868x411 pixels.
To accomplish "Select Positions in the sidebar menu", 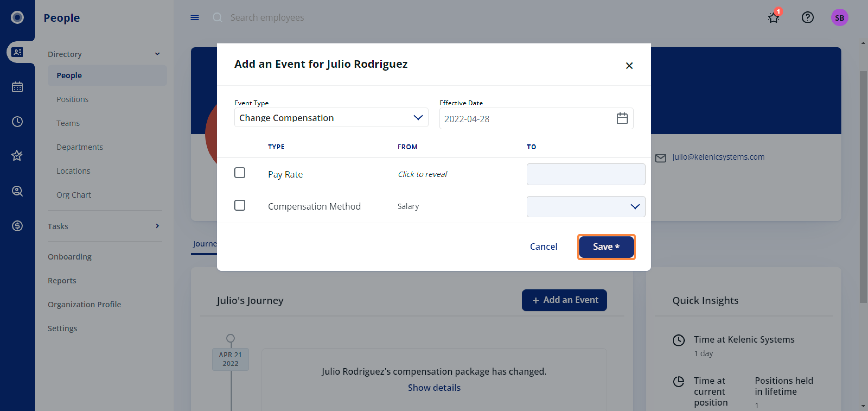I will click(x=72, y=99).
